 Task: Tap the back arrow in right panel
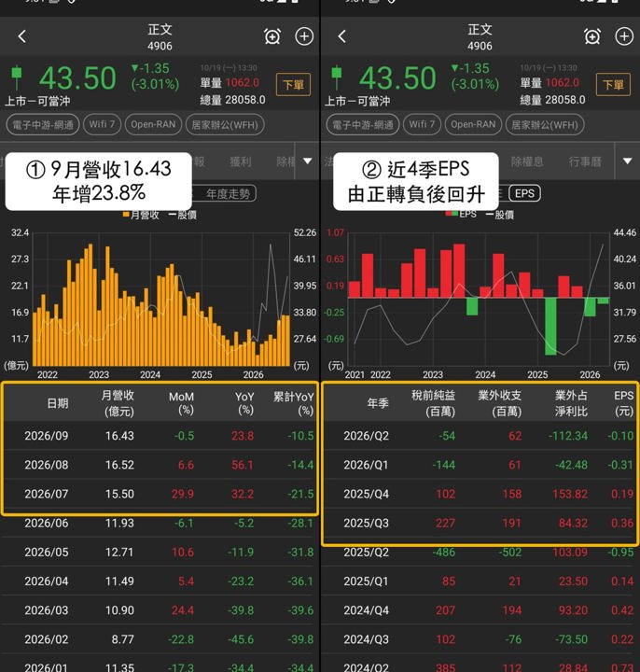pyautogui.click(x=341, y=36)
